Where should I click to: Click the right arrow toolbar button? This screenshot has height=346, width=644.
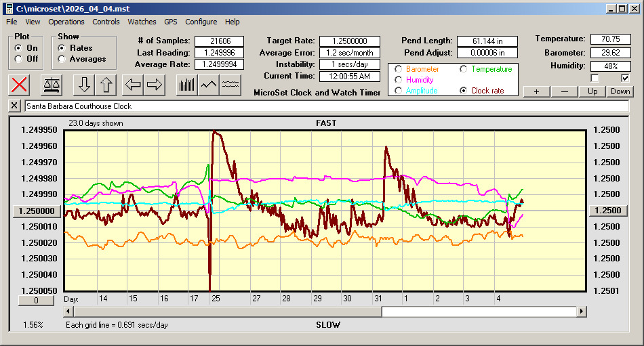click(x=154, y=85)
